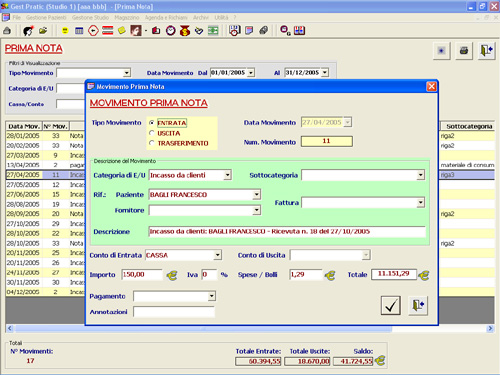Image resolution: width=500 pixels, height=375 pixels.
Task: Select the USCITA radio button
Action: coord(152,133)
